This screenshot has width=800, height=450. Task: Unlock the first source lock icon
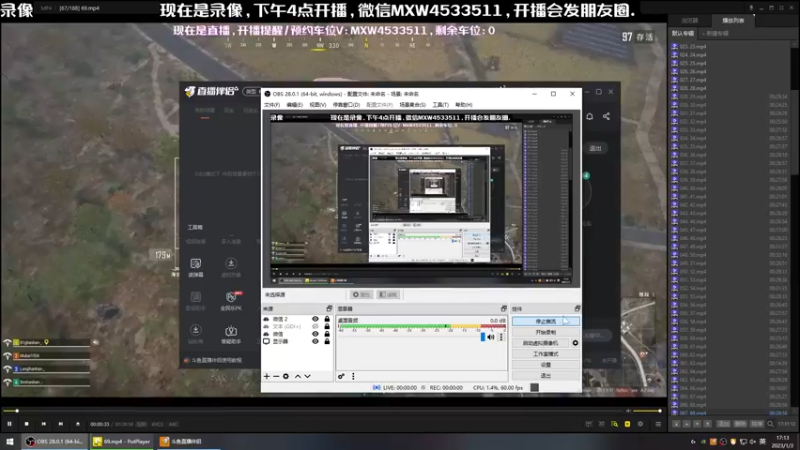(x=327, y=319)
